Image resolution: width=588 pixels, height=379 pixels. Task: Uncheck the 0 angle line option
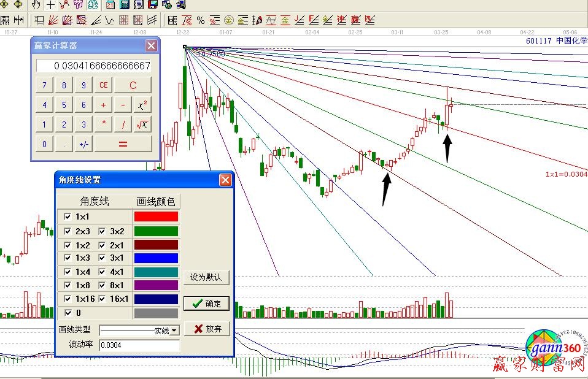point(68,313)
